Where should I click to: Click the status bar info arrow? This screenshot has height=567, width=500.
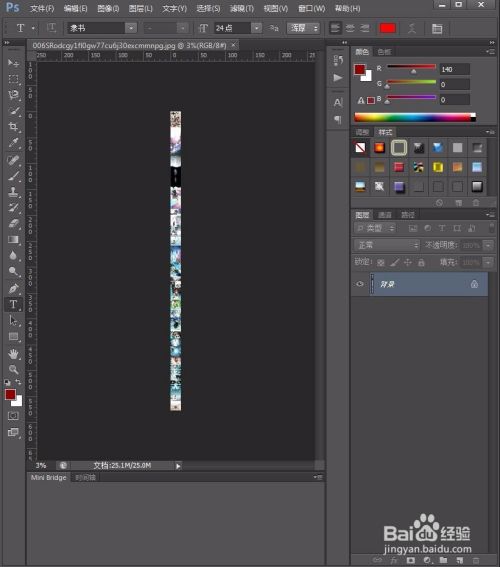[178, 466]
